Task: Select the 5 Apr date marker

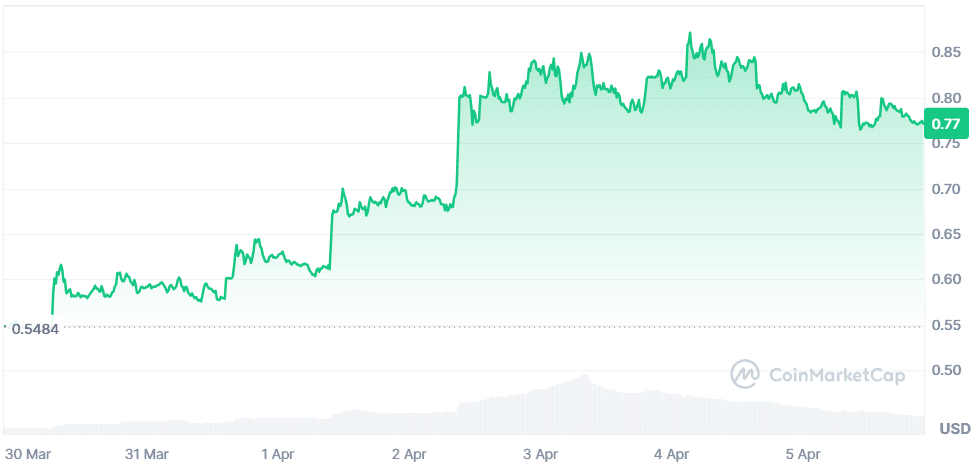Action: pyautogui.click(x=803, y=454)
